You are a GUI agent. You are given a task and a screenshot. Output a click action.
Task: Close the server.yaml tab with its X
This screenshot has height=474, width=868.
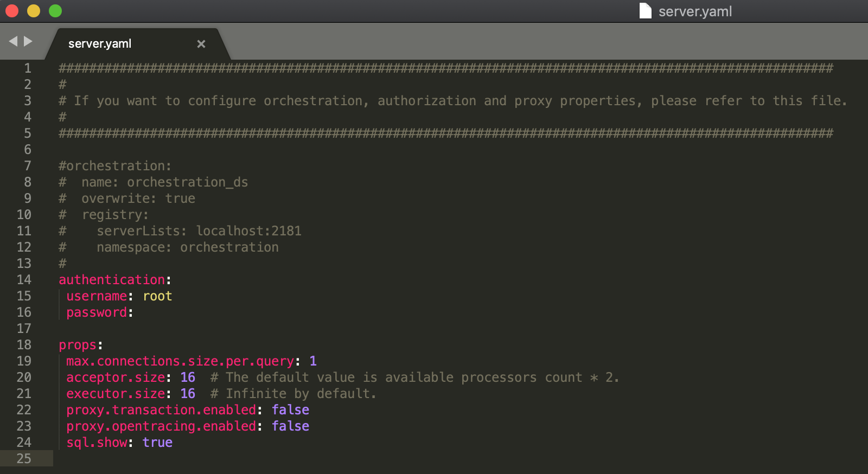point(201,44)
